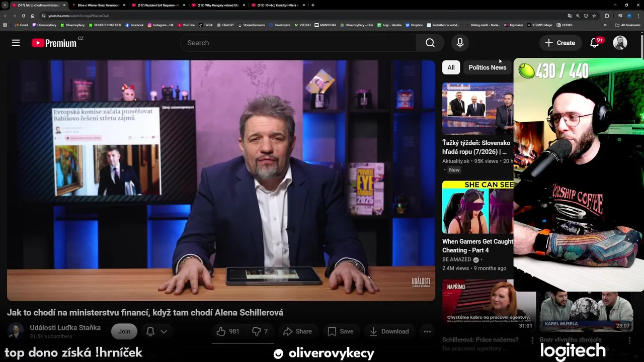Screen dimensions: 644x362
Task: Open the TikTok bookmark
Action: pyautogui.click(x=206, y=25)
